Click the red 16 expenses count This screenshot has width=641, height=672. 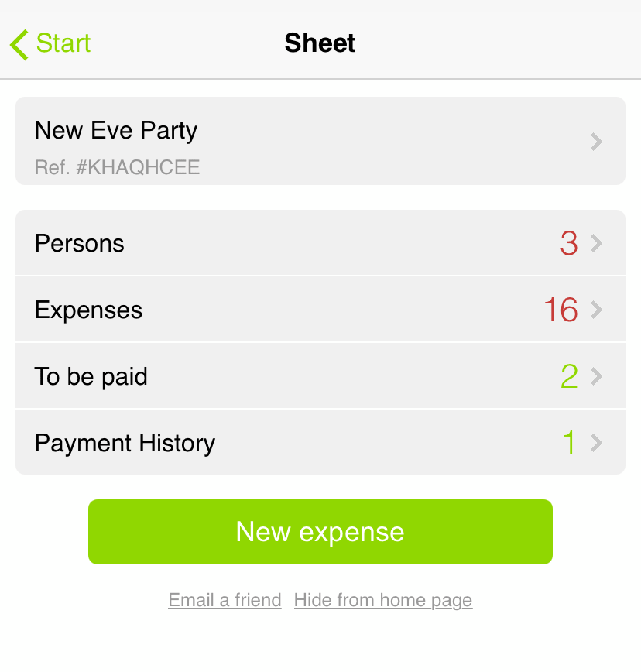pos(560,310)
